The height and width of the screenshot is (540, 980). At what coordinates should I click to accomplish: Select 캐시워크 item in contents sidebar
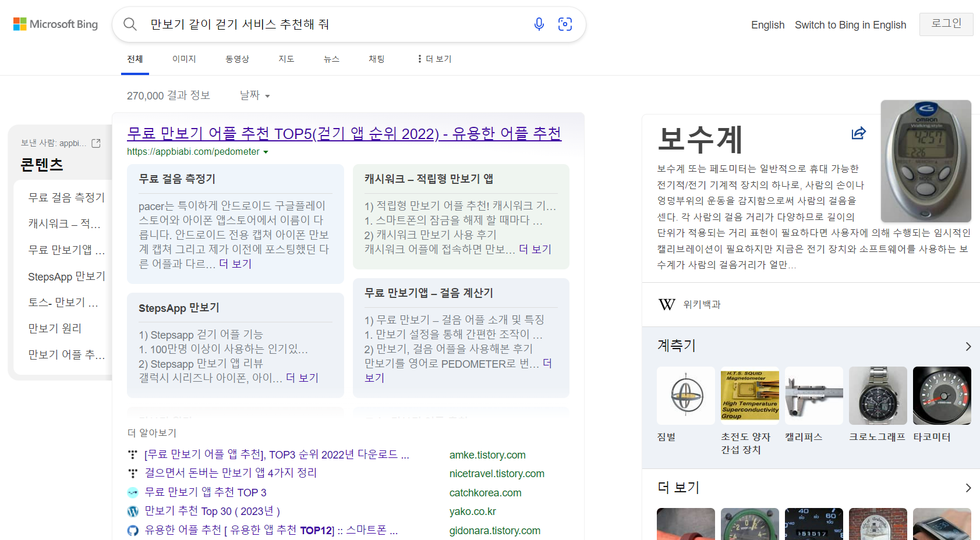click(x=64, y=223)
